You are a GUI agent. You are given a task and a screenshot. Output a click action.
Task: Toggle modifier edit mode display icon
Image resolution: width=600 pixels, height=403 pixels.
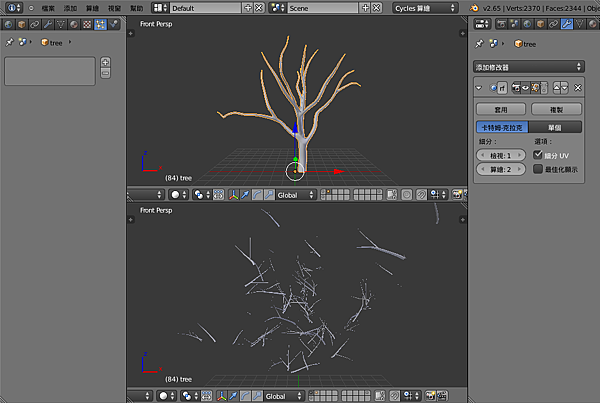(535, 88)
